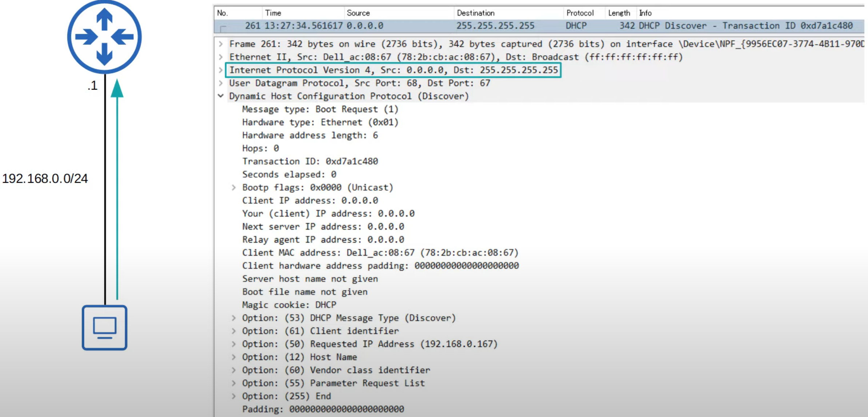
Task: Click the Source column header
Action: [x=358, y=13]
